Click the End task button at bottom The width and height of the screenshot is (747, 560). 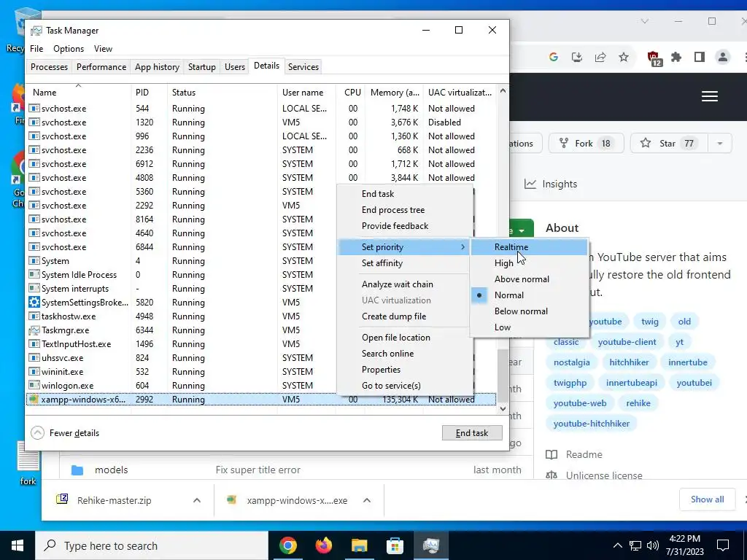tap(472, 433)
